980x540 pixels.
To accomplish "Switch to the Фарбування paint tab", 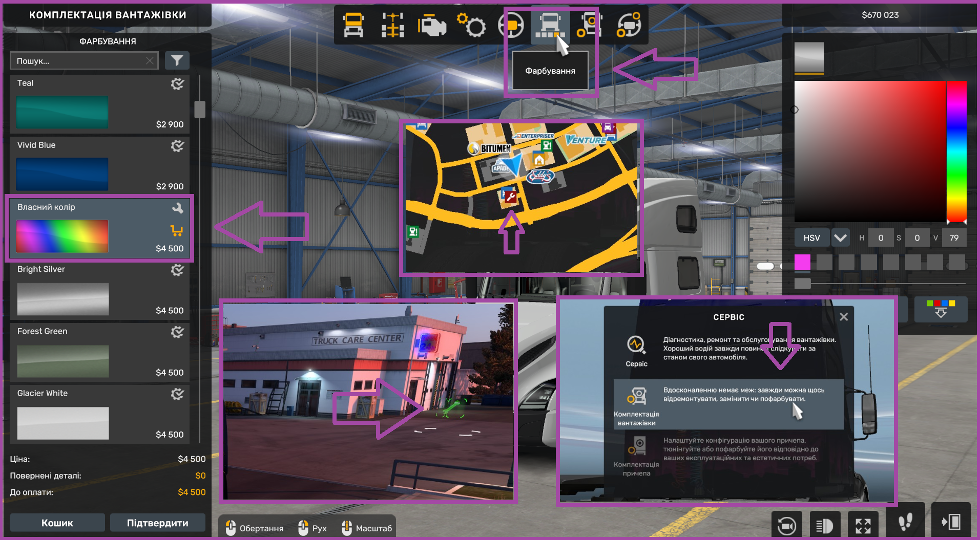I will point(550,25).
